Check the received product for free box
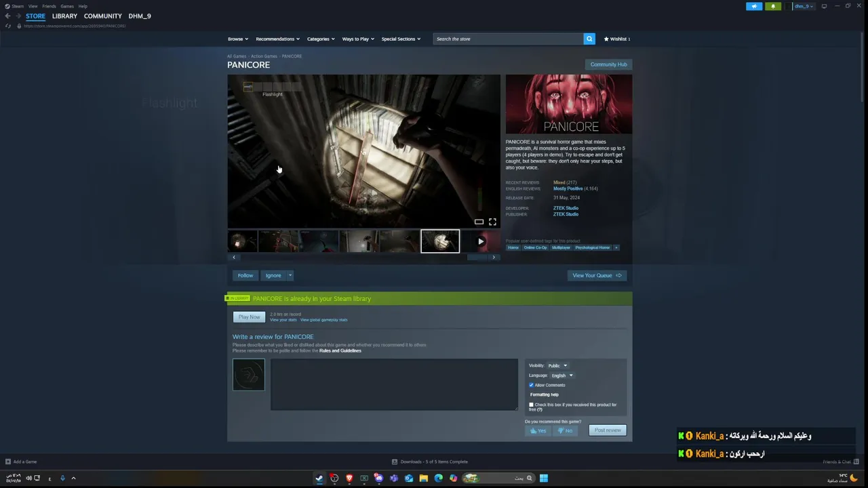868x488 pixels. click(x=531, y=405)
